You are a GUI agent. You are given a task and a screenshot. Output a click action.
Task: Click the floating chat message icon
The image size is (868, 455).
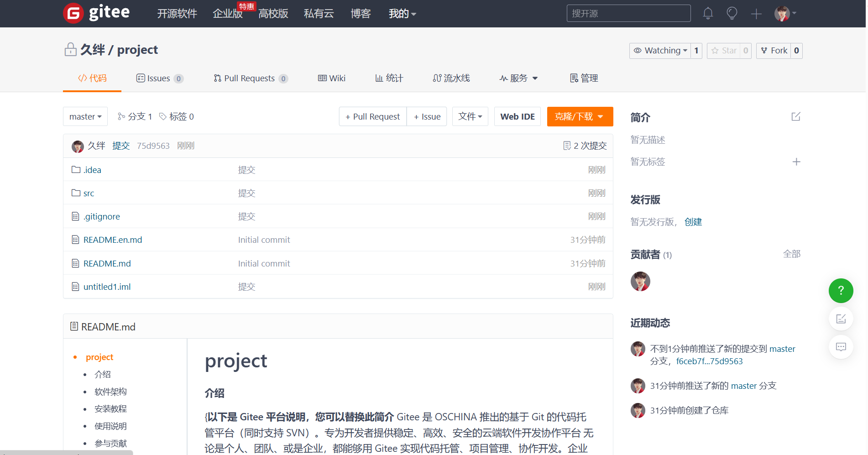point(841,347)
